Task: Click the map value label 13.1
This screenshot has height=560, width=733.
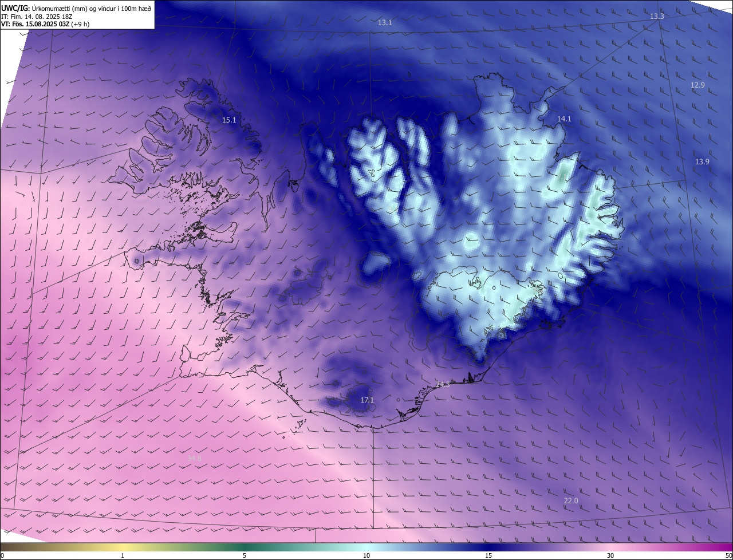Action: tap(385, 23)
